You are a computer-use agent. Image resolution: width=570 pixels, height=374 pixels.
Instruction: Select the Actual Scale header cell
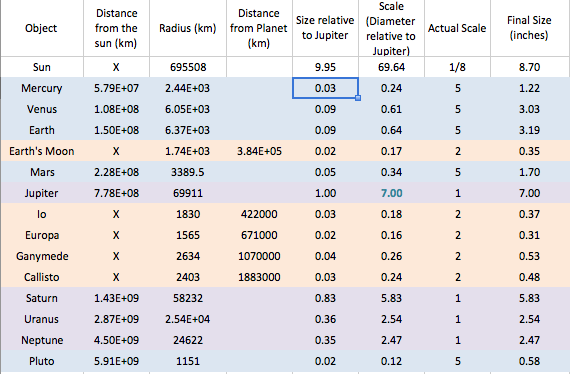(x=457, y=28)
